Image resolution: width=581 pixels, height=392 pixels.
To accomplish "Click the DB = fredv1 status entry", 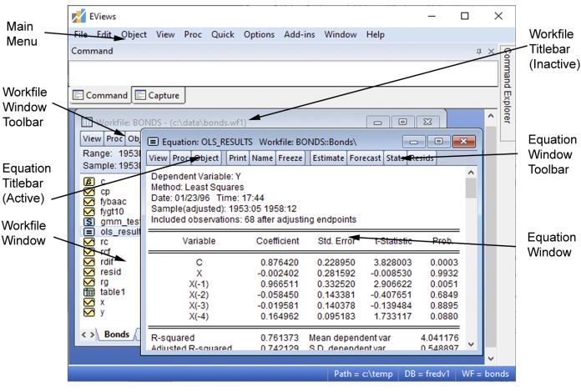I will tap(427, 374).
